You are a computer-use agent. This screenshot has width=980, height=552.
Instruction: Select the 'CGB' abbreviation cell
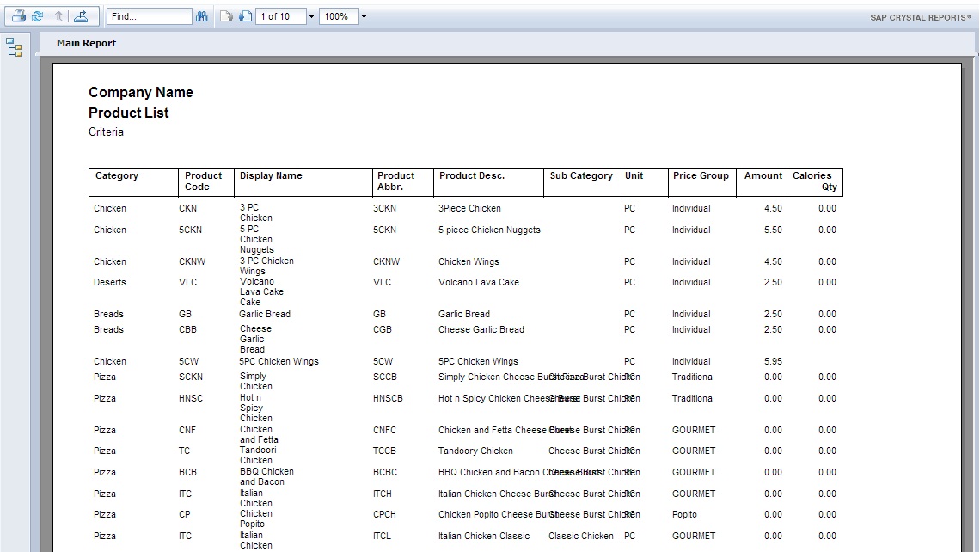(383, 329)
